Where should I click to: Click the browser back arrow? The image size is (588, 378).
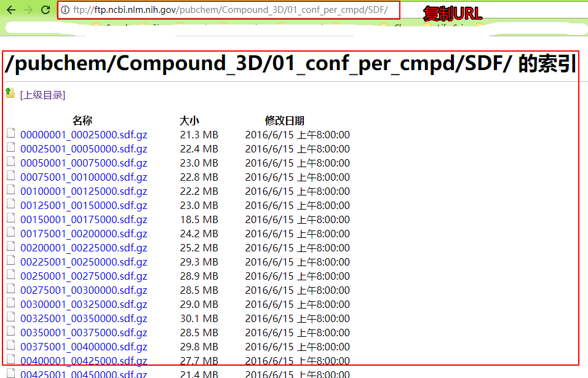point(11,10)
